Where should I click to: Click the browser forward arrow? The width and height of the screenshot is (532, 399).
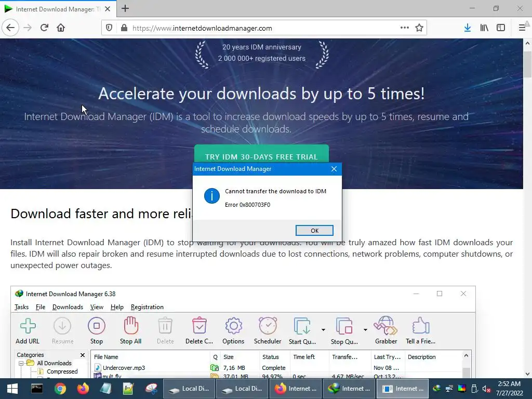pyautogui.click(x=28, y=28)
